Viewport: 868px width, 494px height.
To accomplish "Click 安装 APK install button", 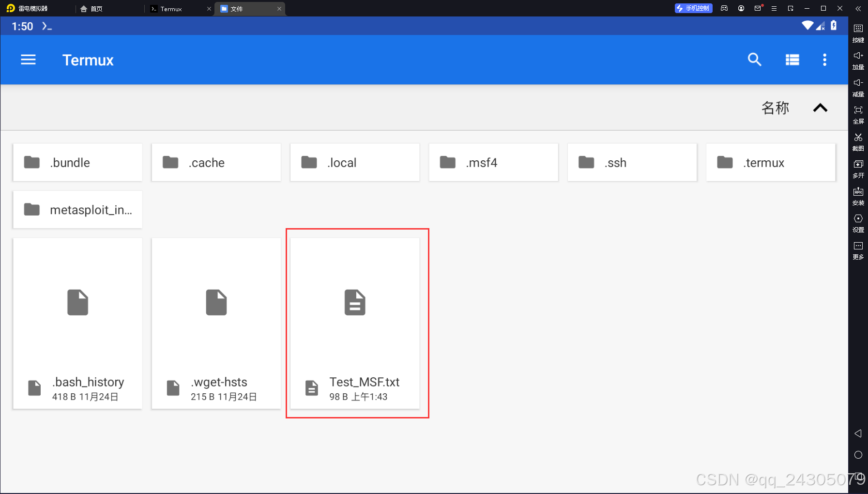I will click(858, 196).
